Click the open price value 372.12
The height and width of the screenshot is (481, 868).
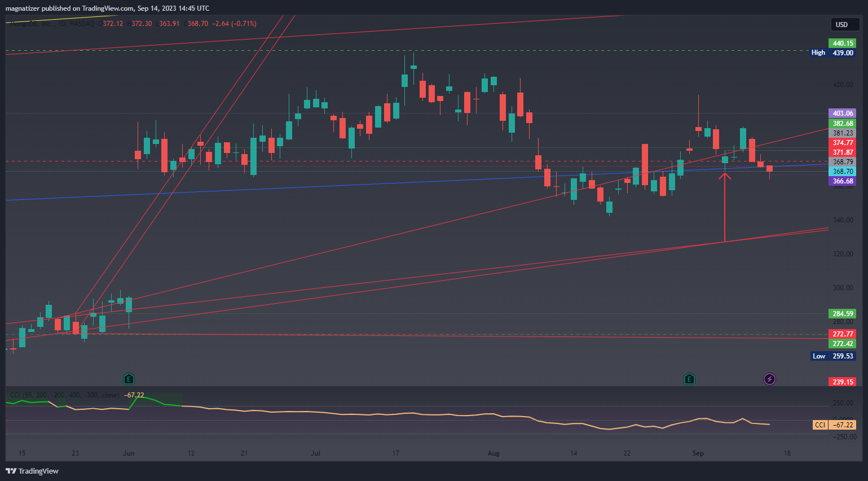tap(113, 24)
